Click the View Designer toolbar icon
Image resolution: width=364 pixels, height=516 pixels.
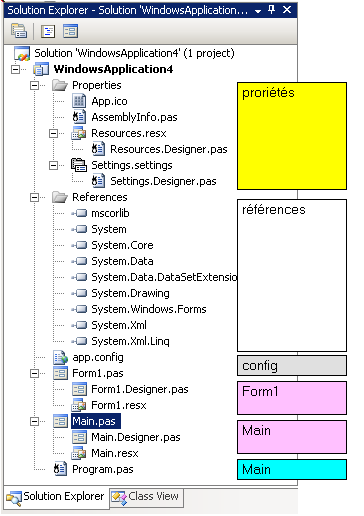tap(70, 31)
